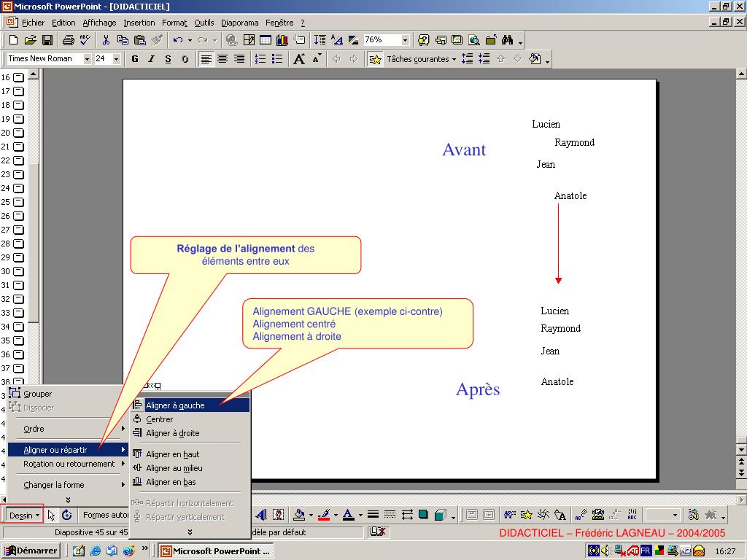Open Internet Explorer from quick launch
The image size is (747, 560).
[x=96, y=551]
